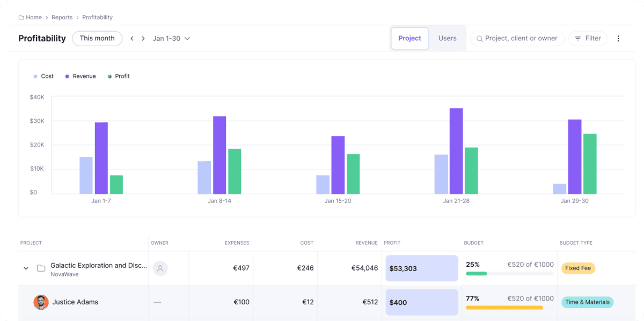Click the 25% budget progress bar
The image size is (644, 321).
(510, 274)
